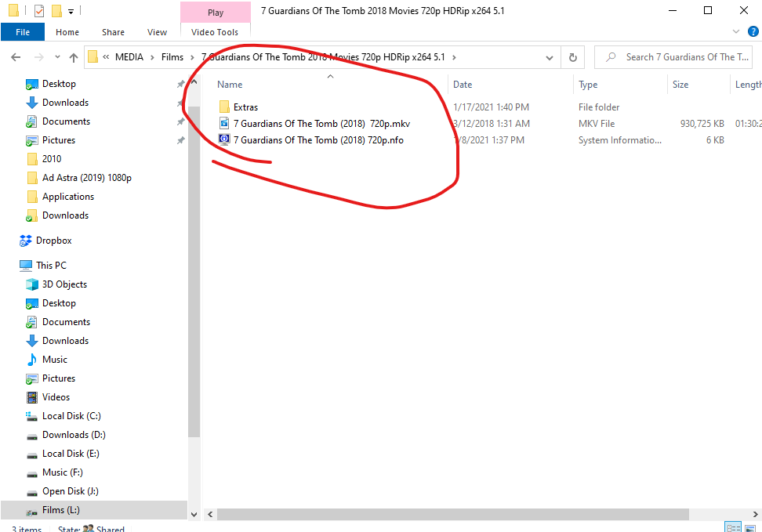Click the MEDIA breadcrumb segment
The height and width of the screenshot is (532, 762).
coord(129,57)
